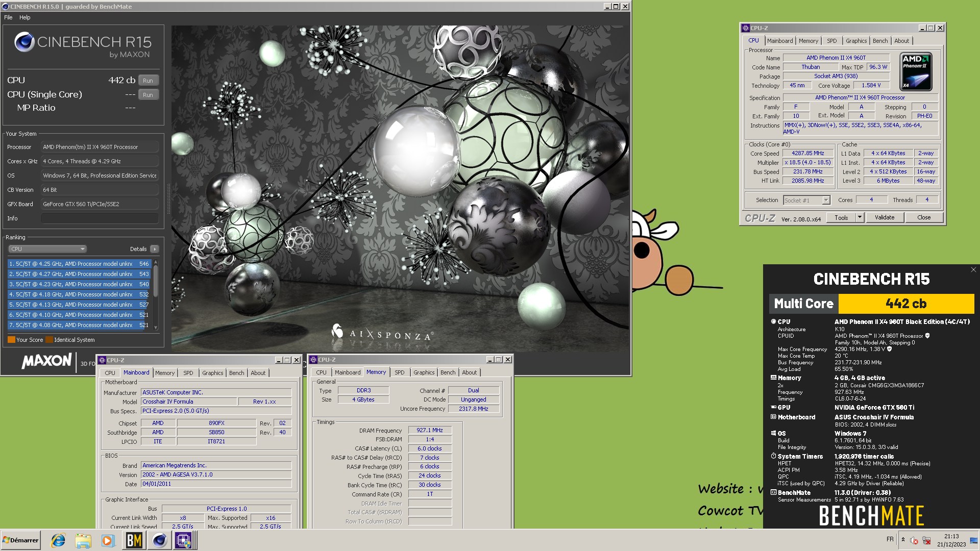Click the Tools button in CPU-Z

coord(841,217)
